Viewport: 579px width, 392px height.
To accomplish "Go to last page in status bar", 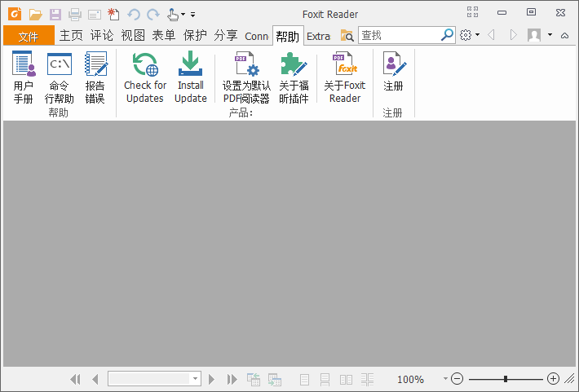I will [232, 379].
